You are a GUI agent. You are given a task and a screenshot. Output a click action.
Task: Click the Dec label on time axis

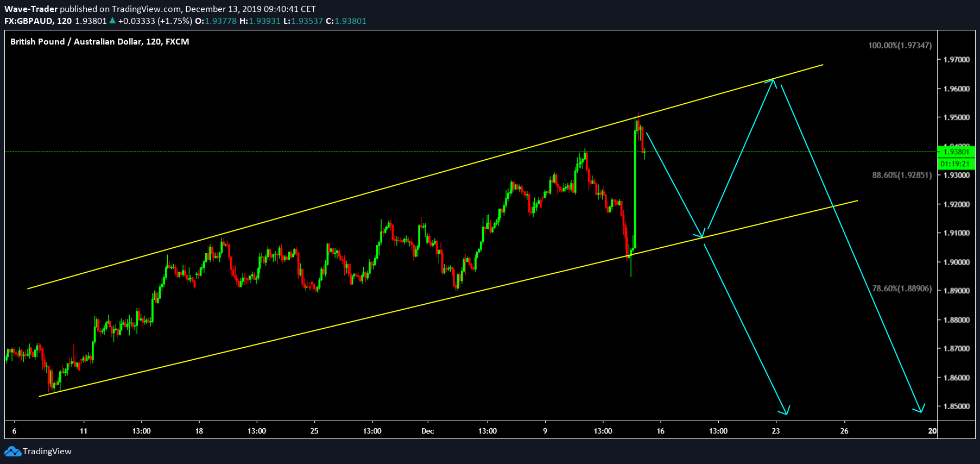click(x=428, y=431)
